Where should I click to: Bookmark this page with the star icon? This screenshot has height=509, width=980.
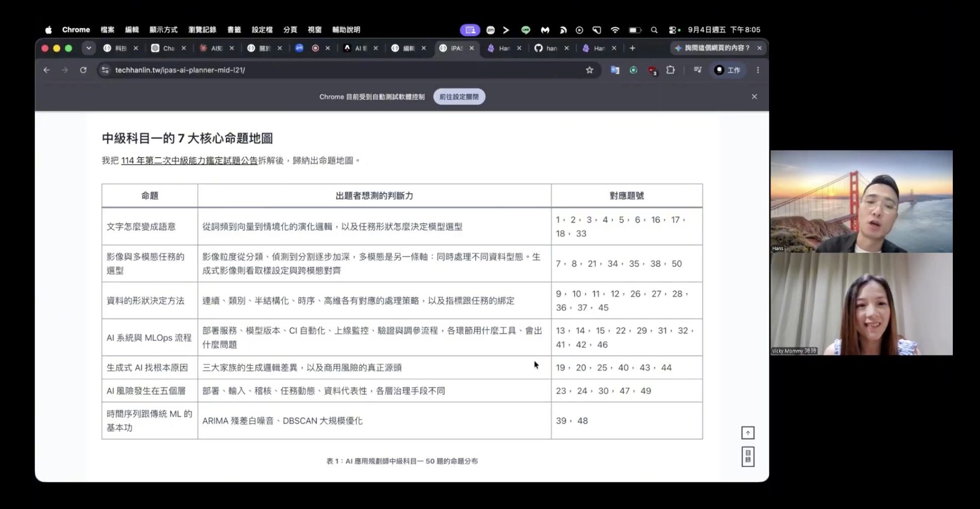tap(589, 70)
